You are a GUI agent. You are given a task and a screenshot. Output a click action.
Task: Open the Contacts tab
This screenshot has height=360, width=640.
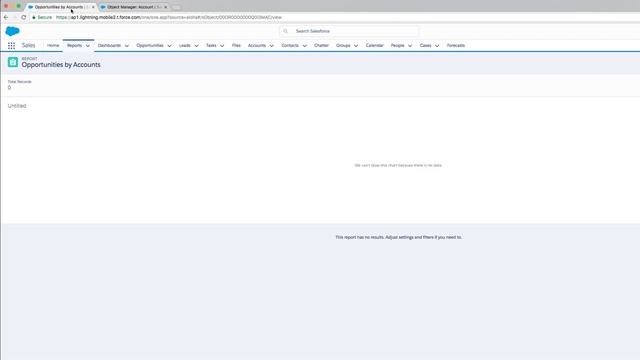point(290,45)
